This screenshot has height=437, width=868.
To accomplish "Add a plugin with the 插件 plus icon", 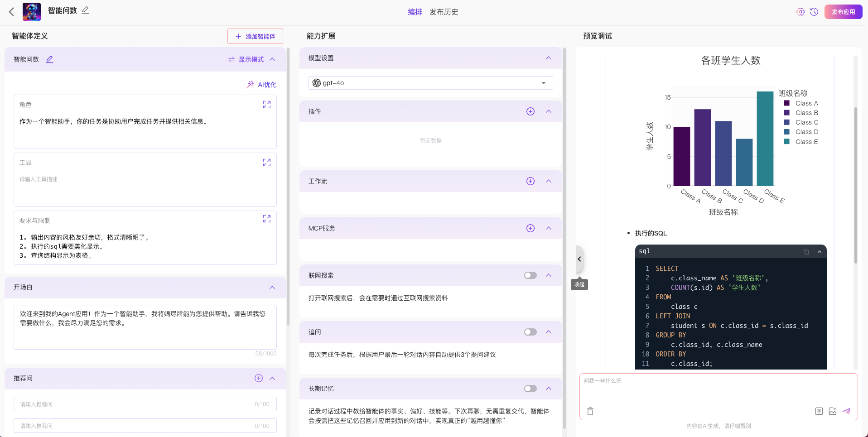I will coord(530,111).
